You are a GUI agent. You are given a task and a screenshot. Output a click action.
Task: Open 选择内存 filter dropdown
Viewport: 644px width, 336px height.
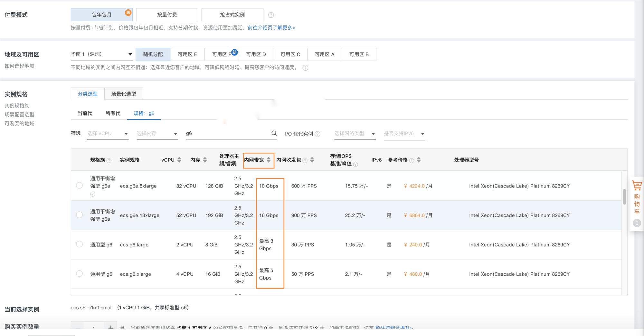pos(157,133)
